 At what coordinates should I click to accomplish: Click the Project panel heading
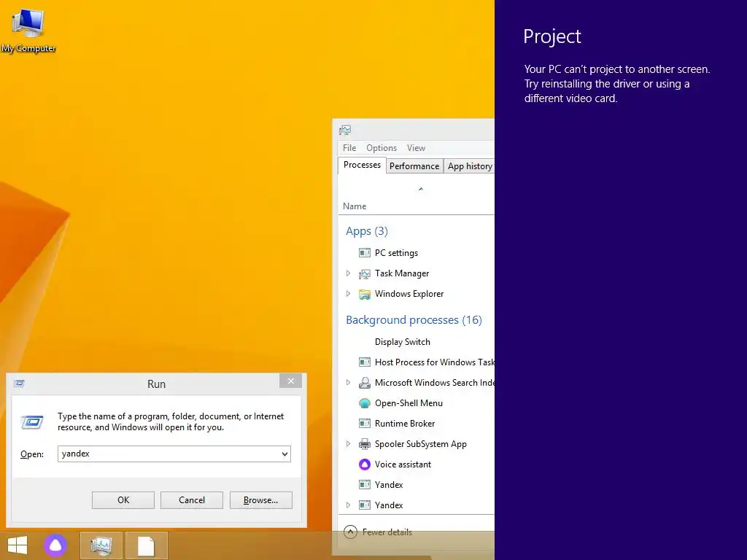(x=552, y=36)
